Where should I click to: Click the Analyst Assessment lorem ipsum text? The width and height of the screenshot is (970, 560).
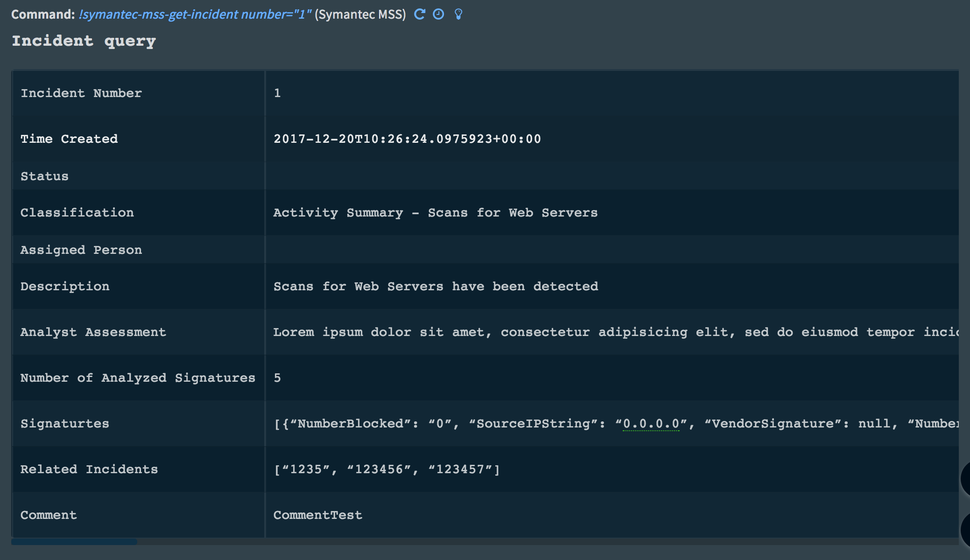607,332
